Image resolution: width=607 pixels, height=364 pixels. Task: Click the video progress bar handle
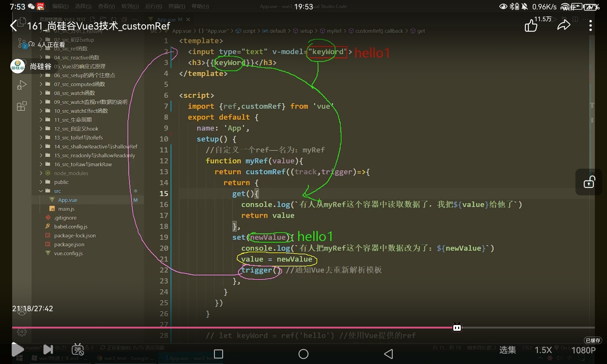coord(457,328)
